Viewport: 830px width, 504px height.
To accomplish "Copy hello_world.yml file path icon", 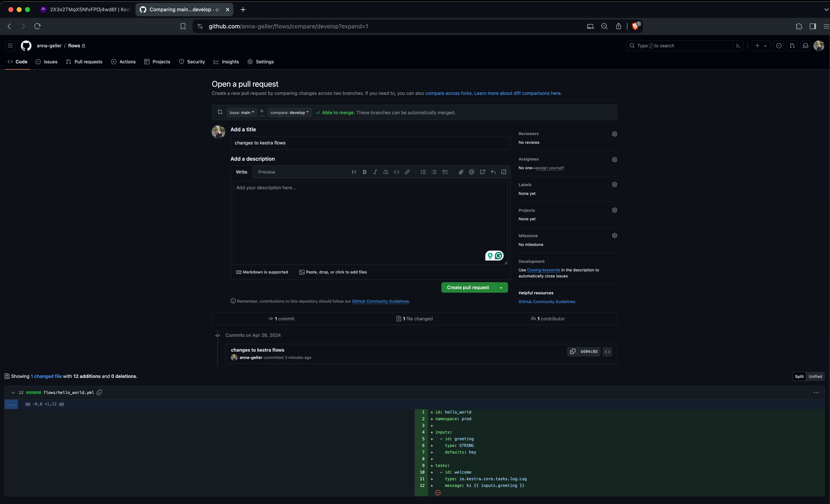I will 99,392.
